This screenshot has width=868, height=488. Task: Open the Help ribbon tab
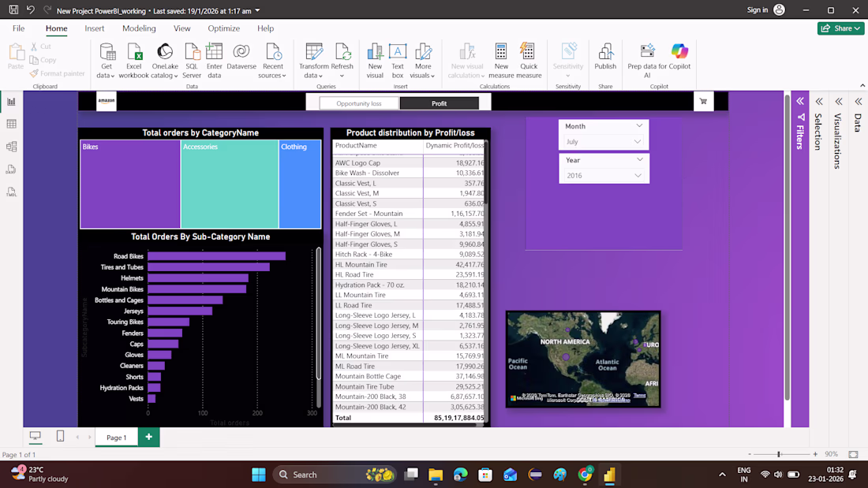point(265,28)
